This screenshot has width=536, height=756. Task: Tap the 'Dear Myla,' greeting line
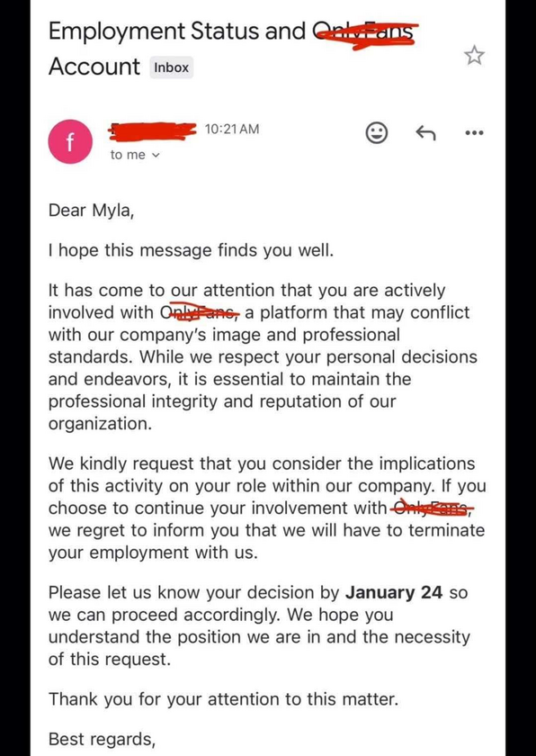(91, 211)
